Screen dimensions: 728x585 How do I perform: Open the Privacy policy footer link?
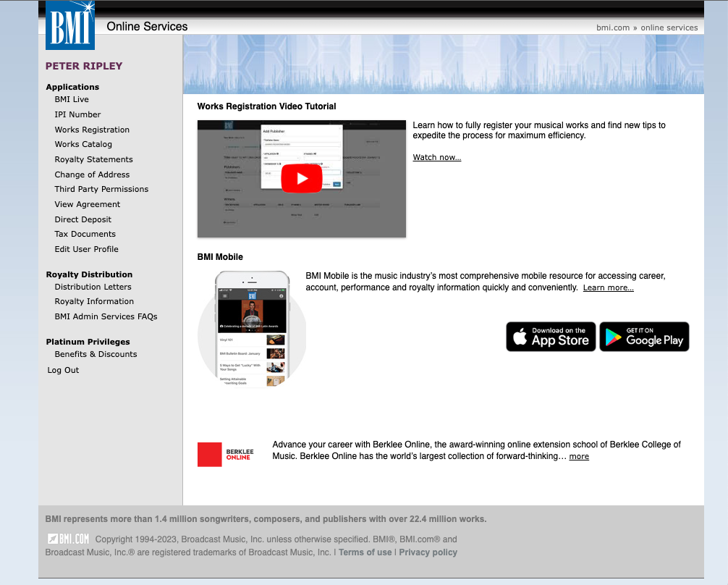[x=428, y=552]
